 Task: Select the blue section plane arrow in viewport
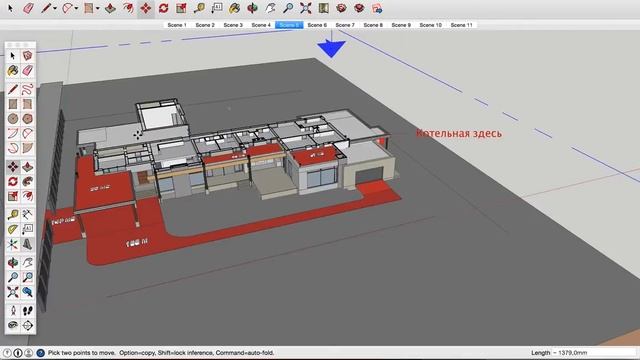[x=331, y=48]
